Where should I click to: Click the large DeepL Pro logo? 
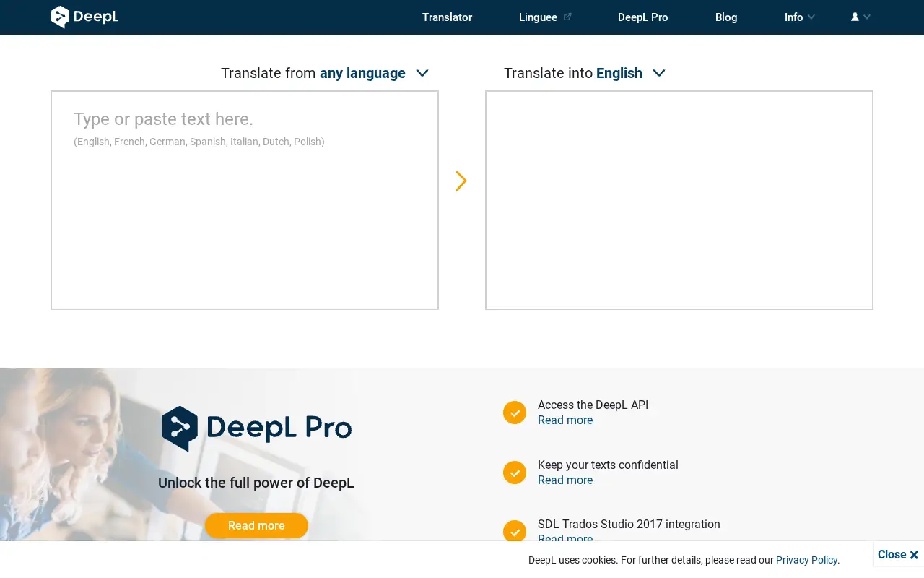coord(256,428)
